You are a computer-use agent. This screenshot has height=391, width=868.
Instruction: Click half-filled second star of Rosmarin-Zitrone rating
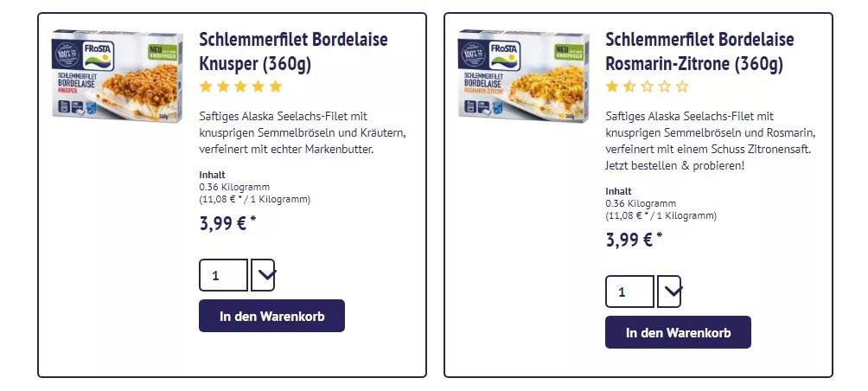(x=630, y=87)
